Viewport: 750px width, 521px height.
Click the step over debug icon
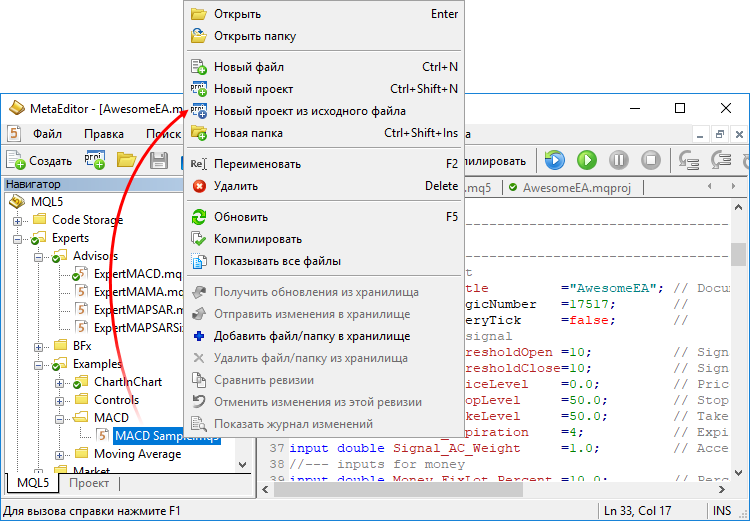click(x=721, y=160)
